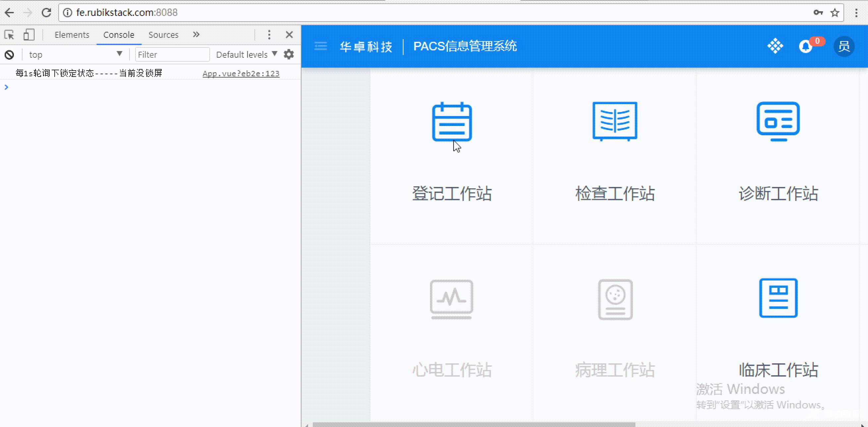Switch to the Sources tab

click(163, 34)
